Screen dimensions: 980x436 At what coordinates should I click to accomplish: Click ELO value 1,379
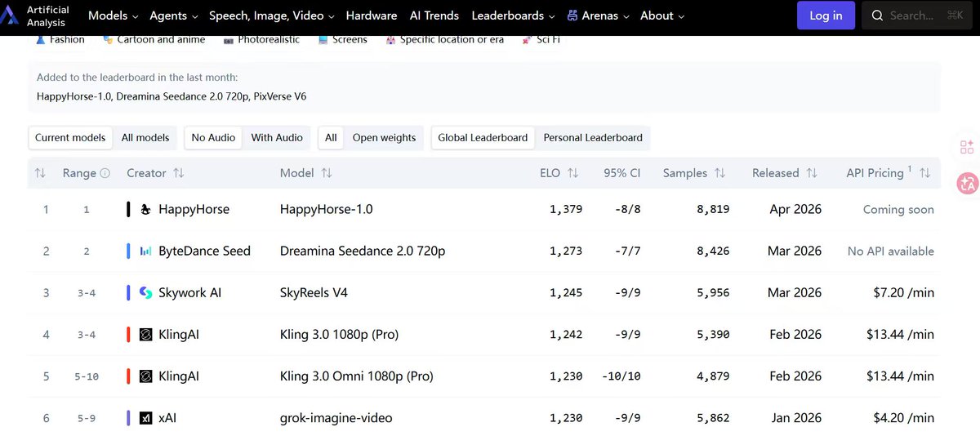coord(566,209)
